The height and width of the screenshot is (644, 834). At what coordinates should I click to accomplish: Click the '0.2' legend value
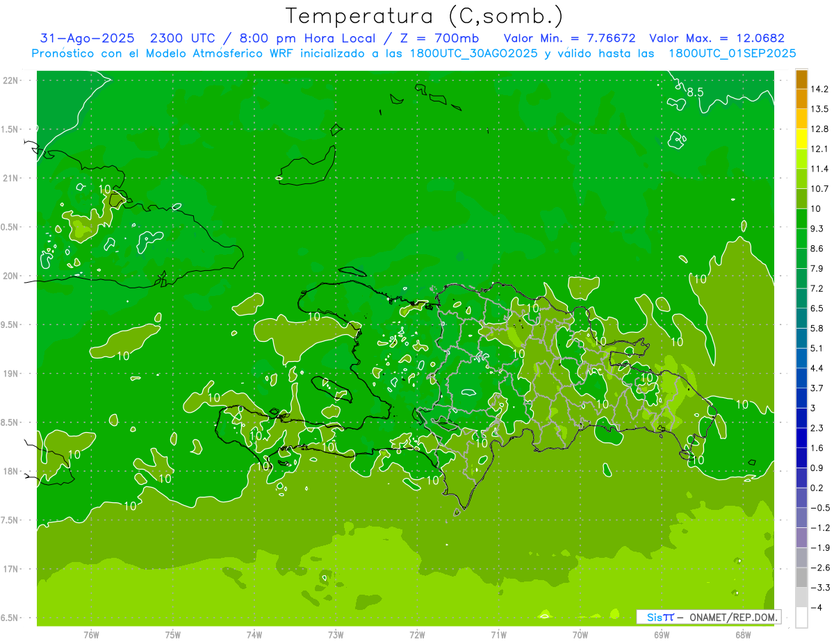(817, 487)
